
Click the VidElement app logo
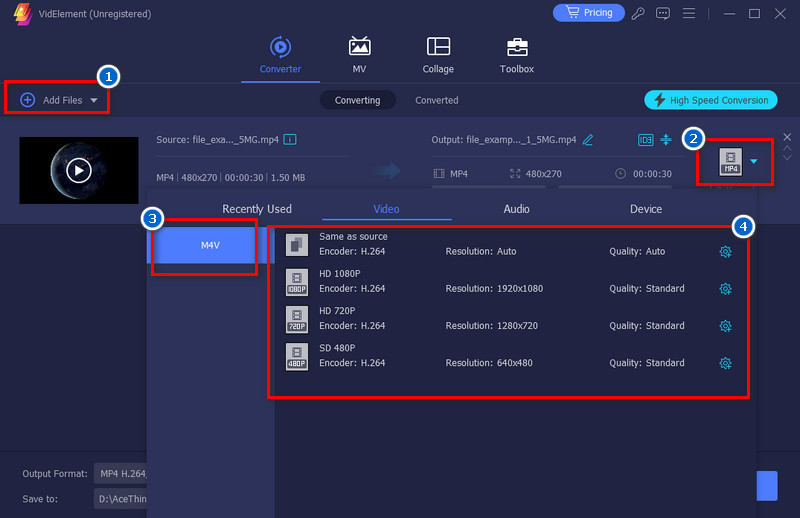[22, 14]
